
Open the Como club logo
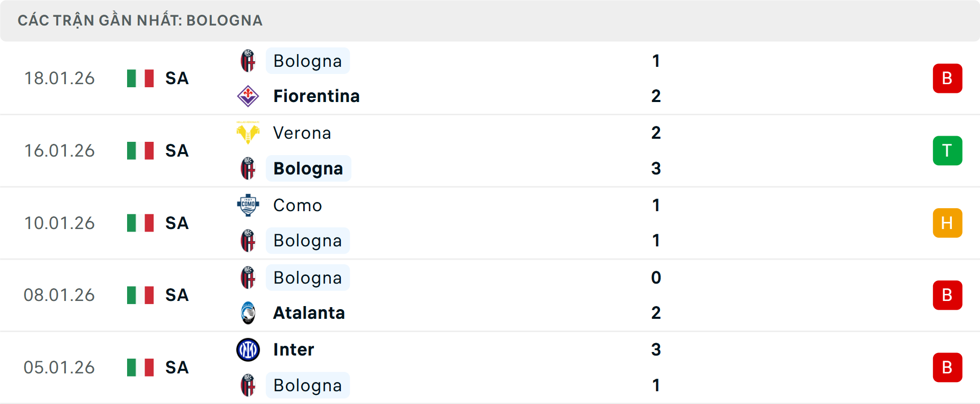[x=248, y=206]
